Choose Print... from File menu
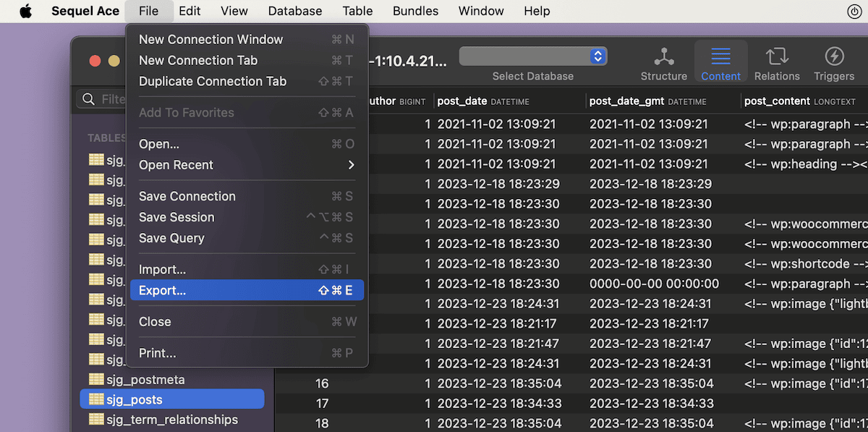The width and height of the screenshot is (868, 432). click(247, 353)
